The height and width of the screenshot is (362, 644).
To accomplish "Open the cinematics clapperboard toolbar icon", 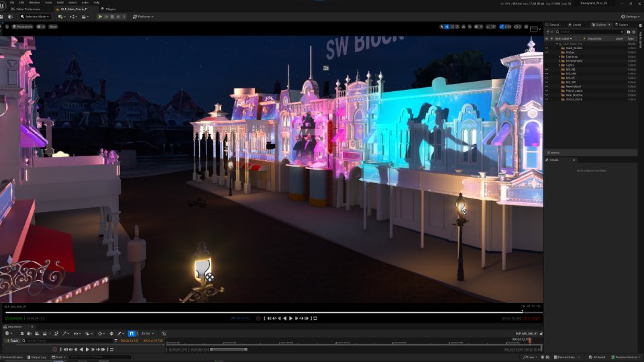I will 85,17.
